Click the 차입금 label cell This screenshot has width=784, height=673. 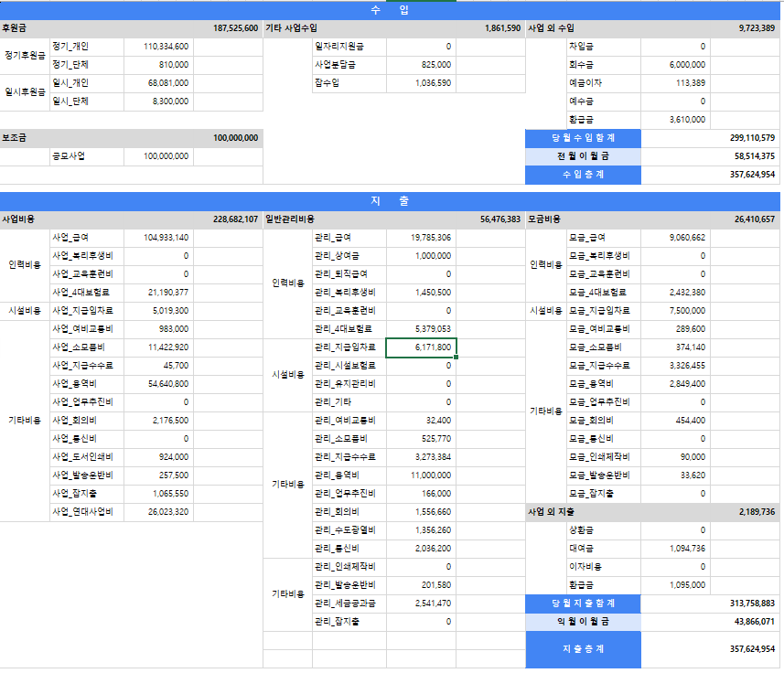point(604,47)
